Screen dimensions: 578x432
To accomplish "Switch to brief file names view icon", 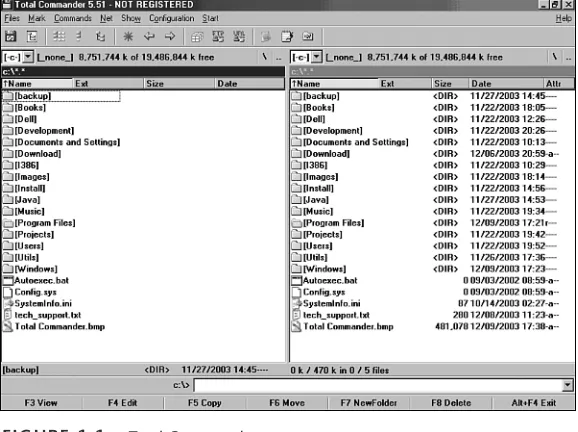I will pos(59,36).
